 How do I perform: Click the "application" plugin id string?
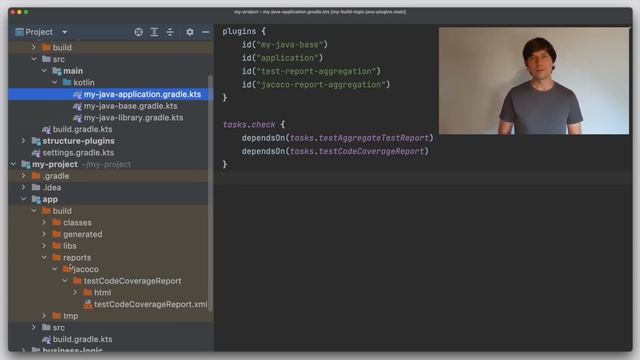pyautogui.click(x=287, y=58)
